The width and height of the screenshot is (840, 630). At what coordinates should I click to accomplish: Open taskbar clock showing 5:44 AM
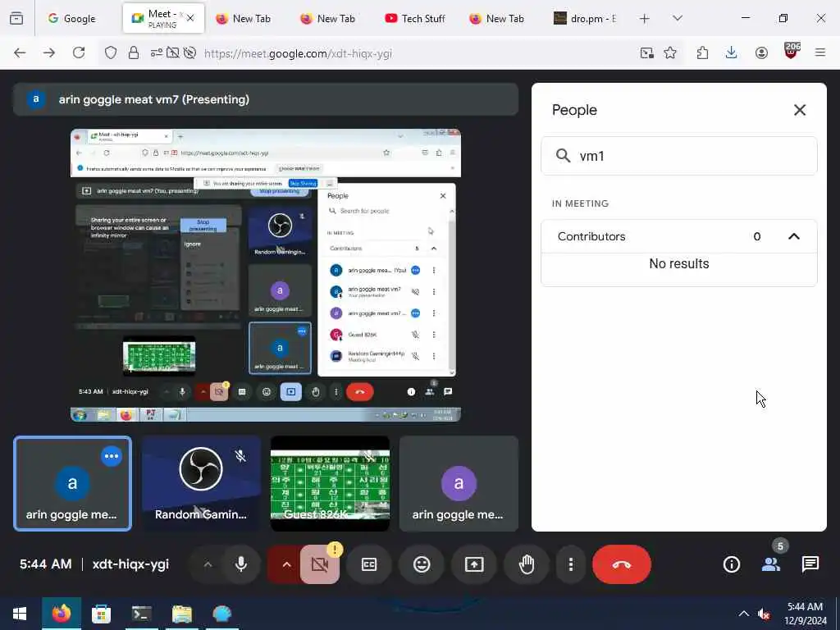click(x=806, y=614)
